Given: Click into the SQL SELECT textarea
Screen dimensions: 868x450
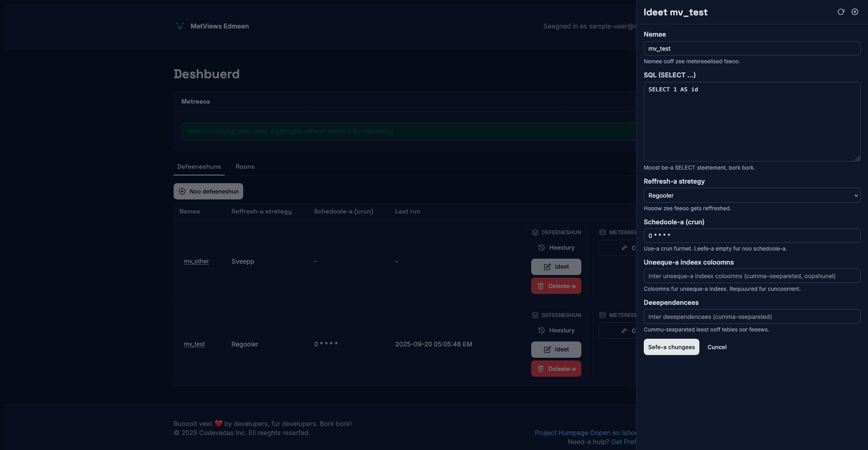Looking at the screenshot, I should [751, 121].
